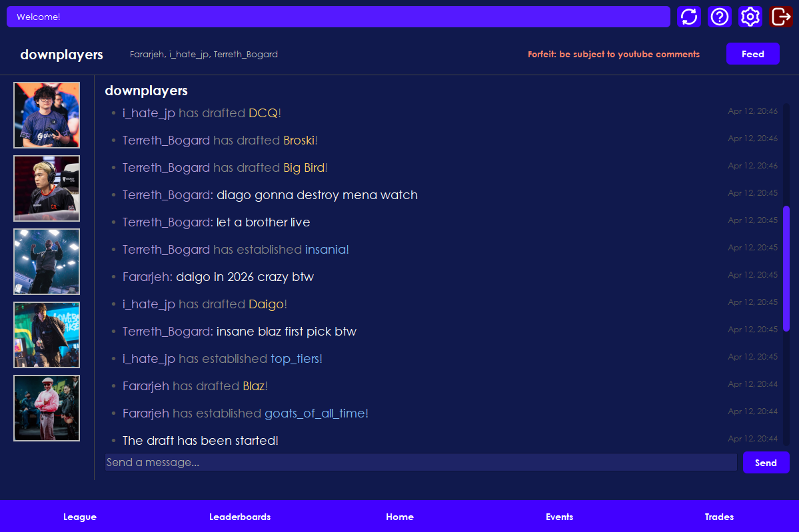
Task: Click the Welcome! banner bar
Action: tap(339, 17)
